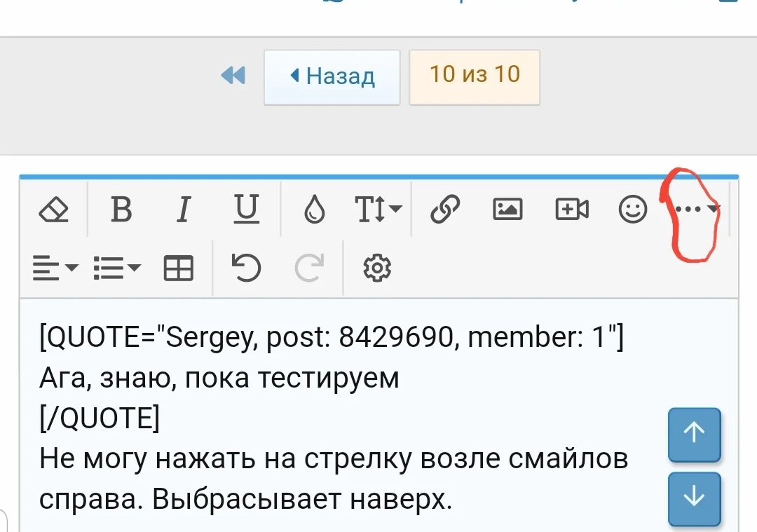Toggle bold formatting
Screen dimensions: 757x532
121,208
